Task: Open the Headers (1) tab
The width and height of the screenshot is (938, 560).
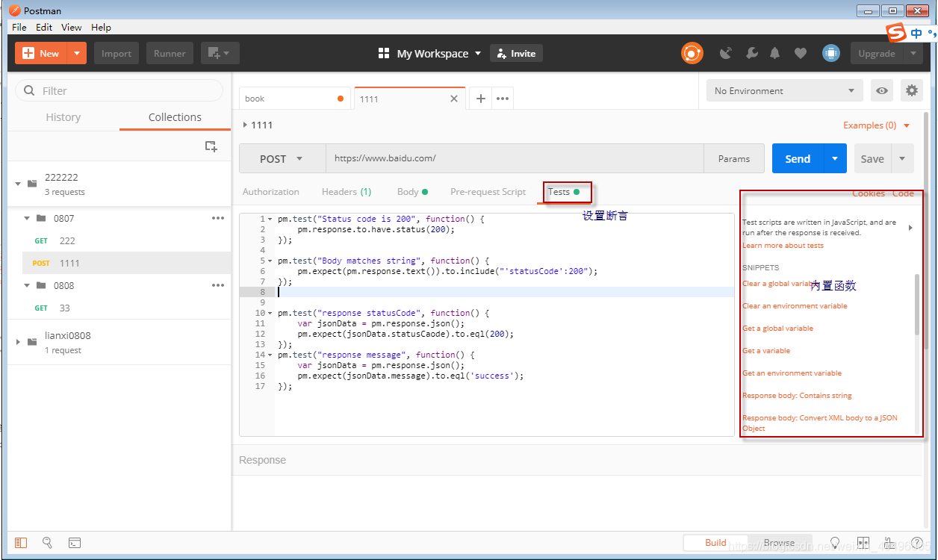Action: tap(347, 192)
